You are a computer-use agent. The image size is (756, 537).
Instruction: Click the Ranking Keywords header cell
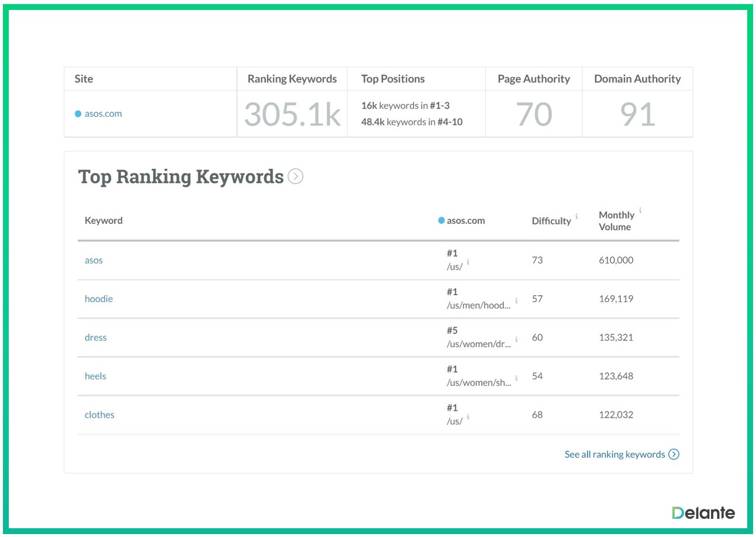292,79
